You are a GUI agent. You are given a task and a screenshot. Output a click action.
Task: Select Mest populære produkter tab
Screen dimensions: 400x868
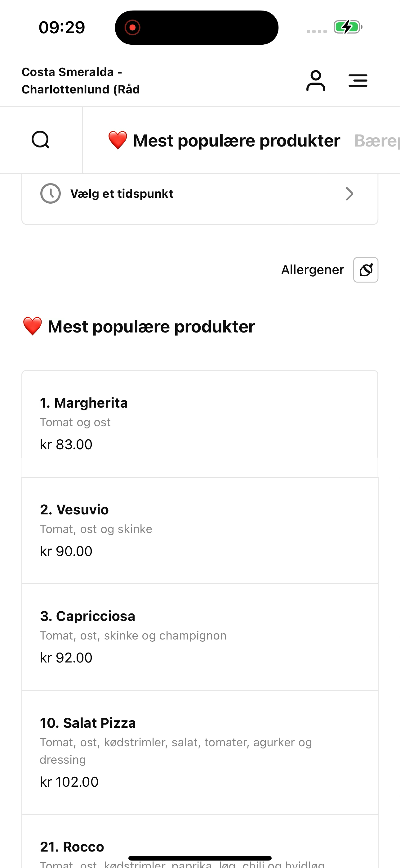pyautogui.click(x=224, y=141)
